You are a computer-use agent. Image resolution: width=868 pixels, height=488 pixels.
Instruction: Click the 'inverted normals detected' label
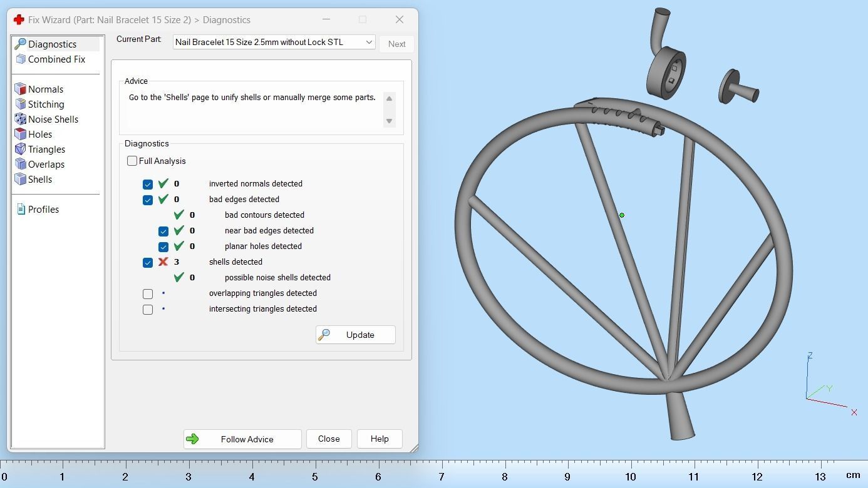coord(256,183)
